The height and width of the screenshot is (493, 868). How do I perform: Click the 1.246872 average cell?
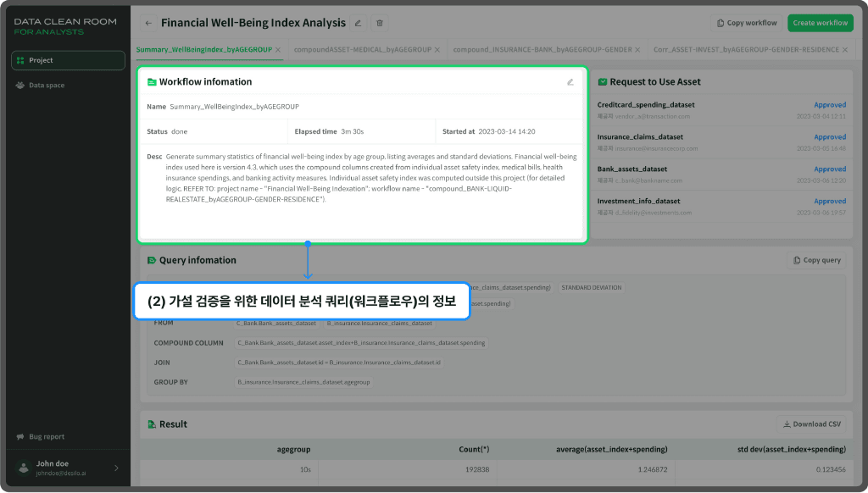tap(653, 470)
